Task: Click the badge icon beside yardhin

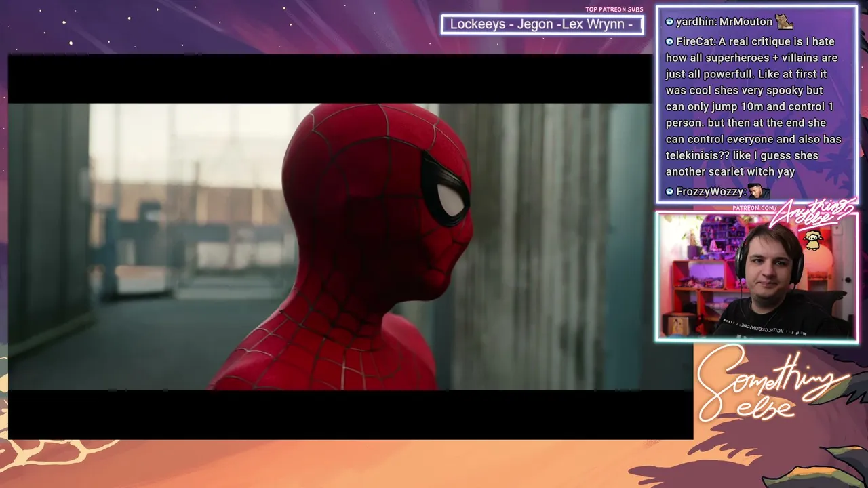Action: point(669,22)
